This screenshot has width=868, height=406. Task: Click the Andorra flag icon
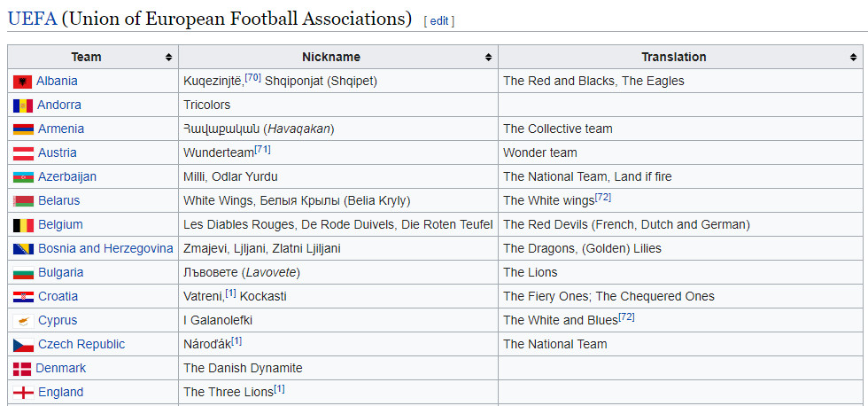pyautogui.click(x=22, y=105)
